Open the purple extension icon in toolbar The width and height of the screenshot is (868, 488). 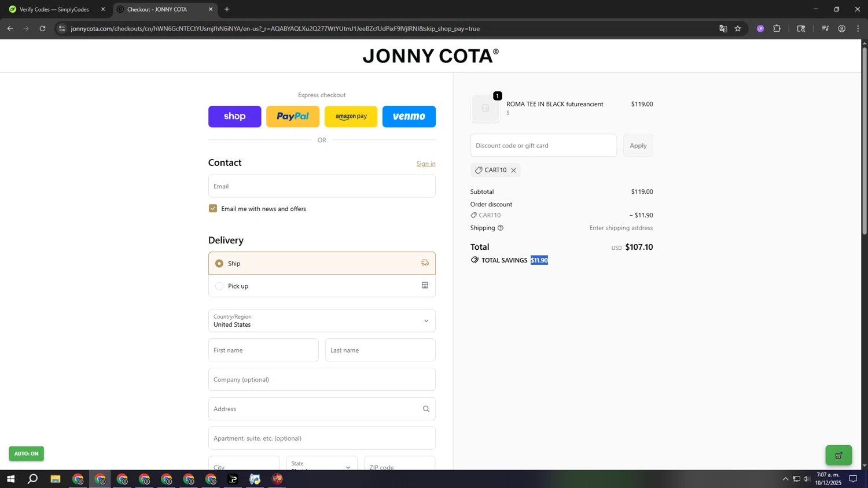(x=760, y=28)
